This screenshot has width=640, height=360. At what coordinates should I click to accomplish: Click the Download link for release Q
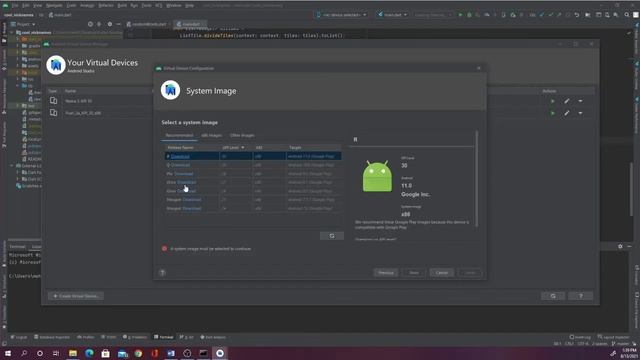(180, 165)
